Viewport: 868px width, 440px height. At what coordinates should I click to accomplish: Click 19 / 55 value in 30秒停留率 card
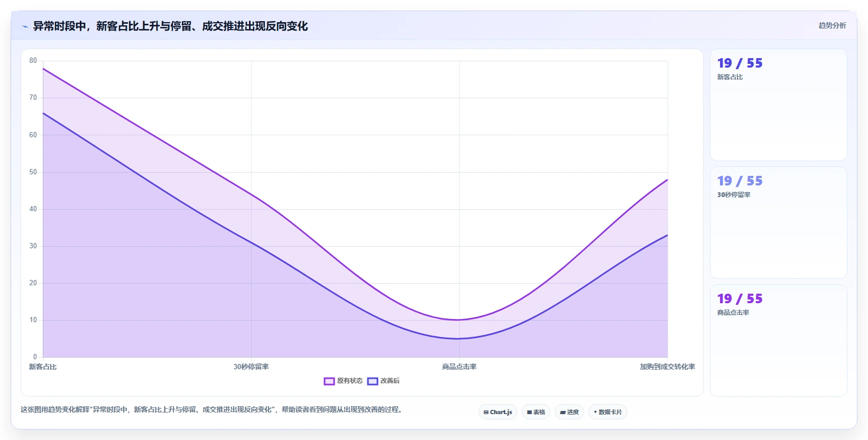click(x=740, y=181)
